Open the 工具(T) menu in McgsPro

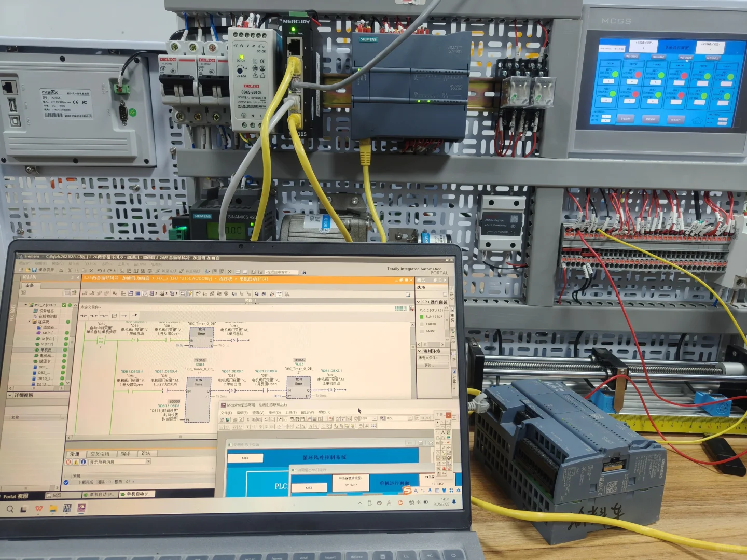click(x=291, y=413)
